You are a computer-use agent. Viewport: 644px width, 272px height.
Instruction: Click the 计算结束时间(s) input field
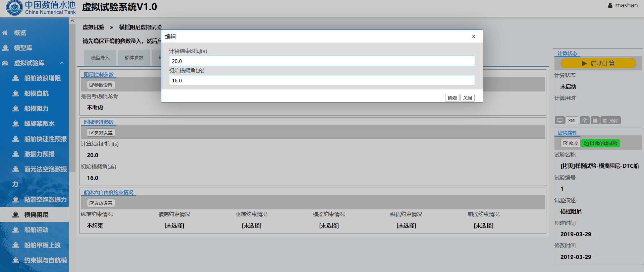coord(322,61)
